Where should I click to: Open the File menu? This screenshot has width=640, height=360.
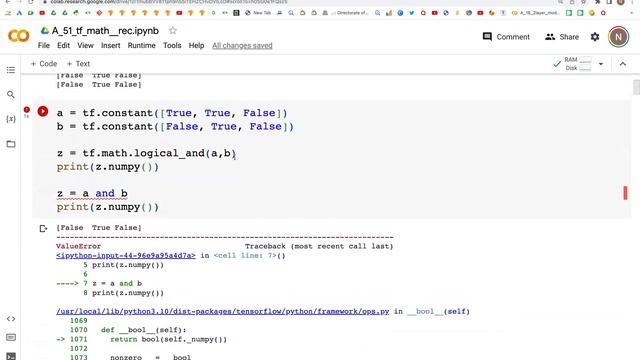pyautogui.click(x=44, y=45)
